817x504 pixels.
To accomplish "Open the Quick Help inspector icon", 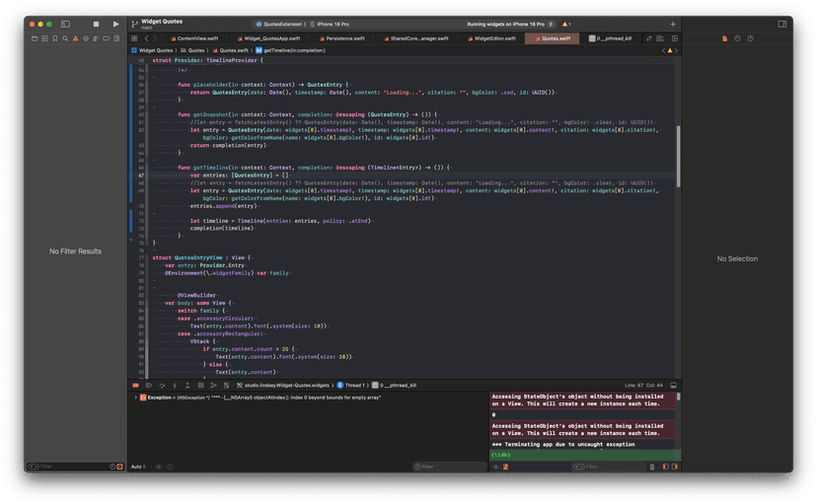I will pyautogui.click(x=748, y=38).
